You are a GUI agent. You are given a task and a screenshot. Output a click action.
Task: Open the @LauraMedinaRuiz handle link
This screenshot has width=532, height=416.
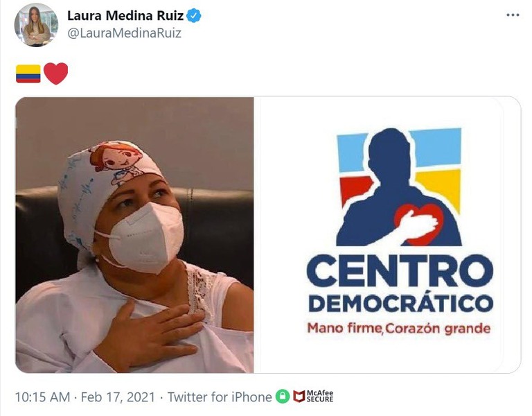point(124,33)
